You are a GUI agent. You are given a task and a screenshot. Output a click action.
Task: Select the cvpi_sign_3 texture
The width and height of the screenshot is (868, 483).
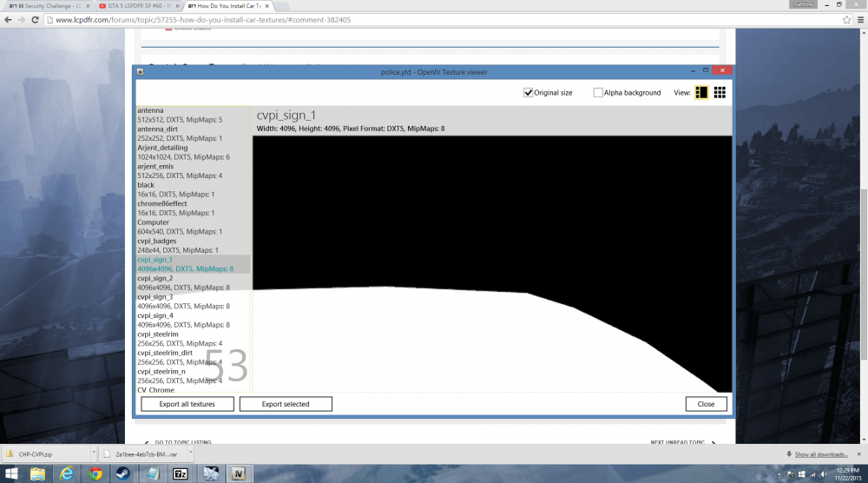tap(194, 301)
